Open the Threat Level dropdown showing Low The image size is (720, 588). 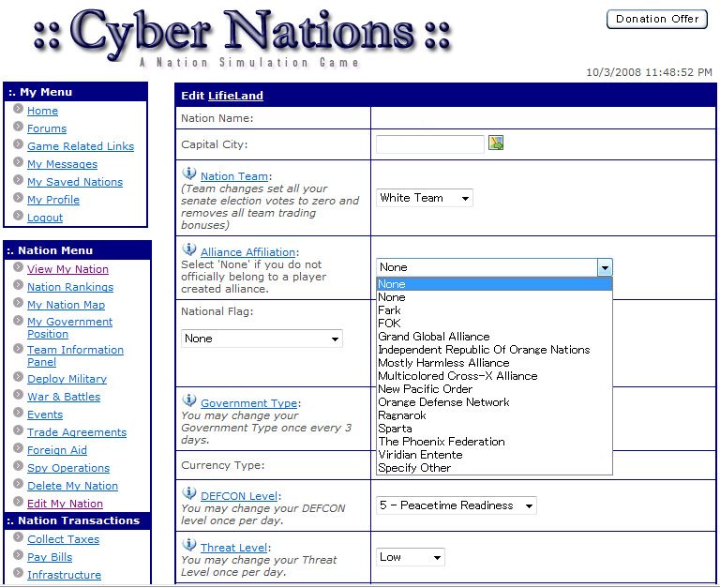point(411,557)
